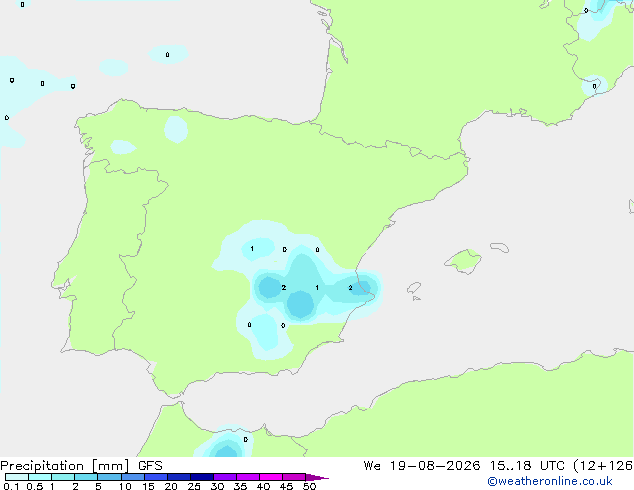Pick the 10–15 mm legend color swatch
The image size is (634, 490).
132,477
